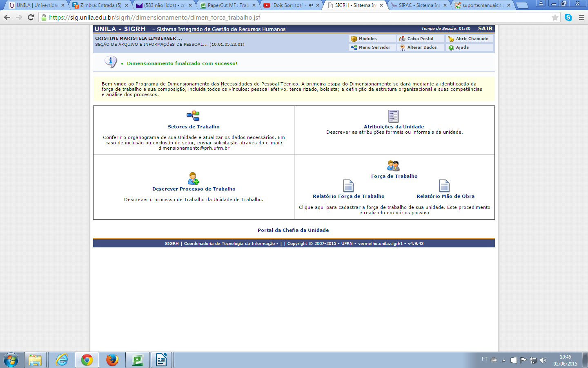Bookmark this page with the star icon
Screen dimensions: 588x368
tap(555, 18)
